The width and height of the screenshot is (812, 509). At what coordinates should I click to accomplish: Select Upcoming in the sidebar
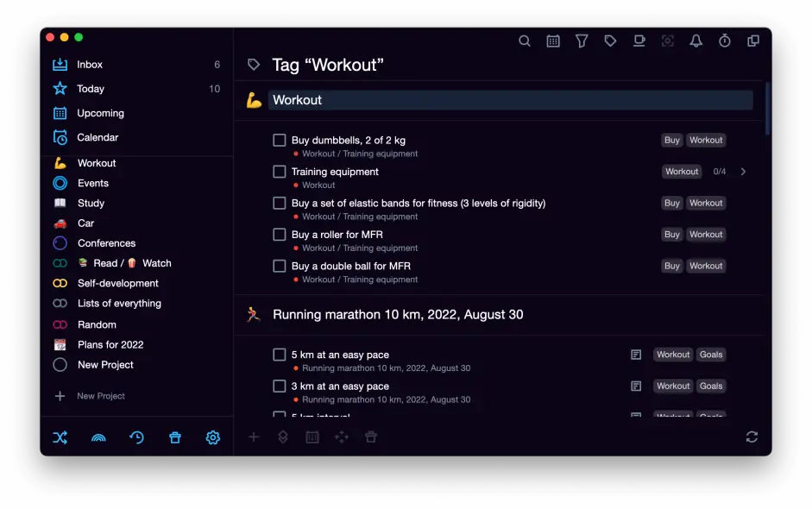(x=100, y=113)
